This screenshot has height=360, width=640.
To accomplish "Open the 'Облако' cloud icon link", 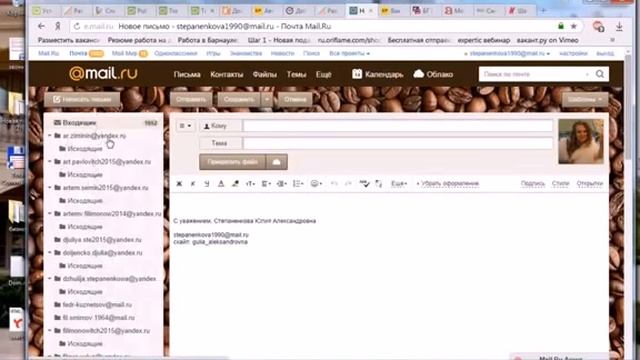I will click(433, 74).
